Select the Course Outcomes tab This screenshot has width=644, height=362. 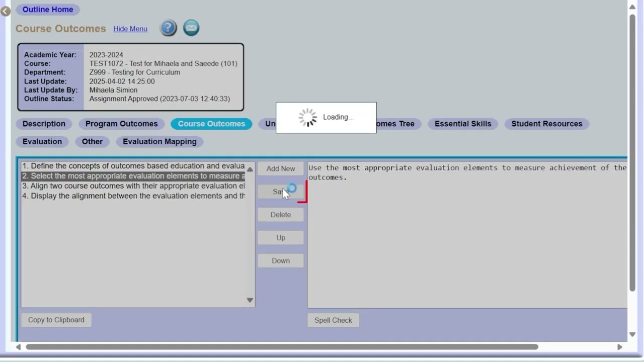click(211, 124)
